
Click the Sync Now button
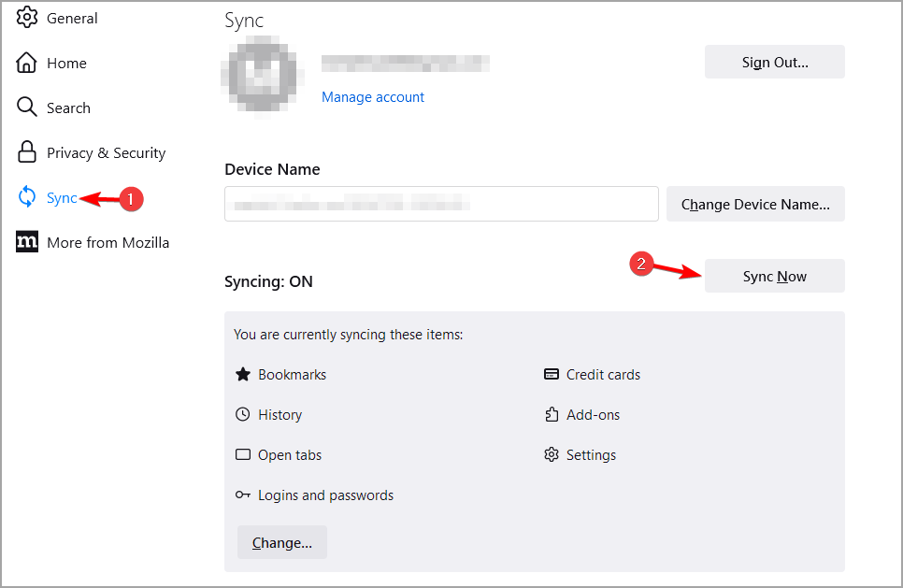pyautogui.click(x=775, y=276)
